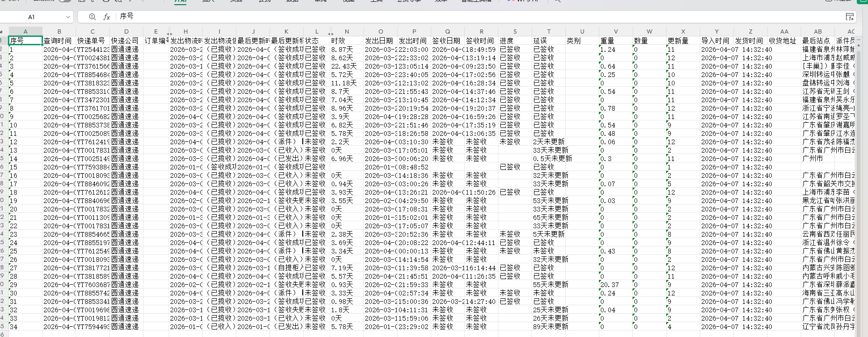Expand hidden column between L and N

tap(331, 34)
